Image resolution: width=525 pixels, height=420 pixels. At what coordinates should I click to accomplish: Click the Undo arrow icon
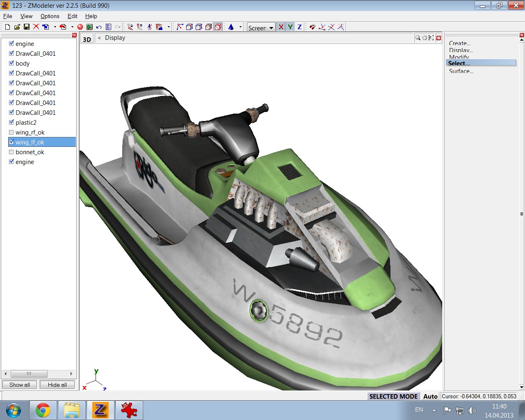click(99, 27)
